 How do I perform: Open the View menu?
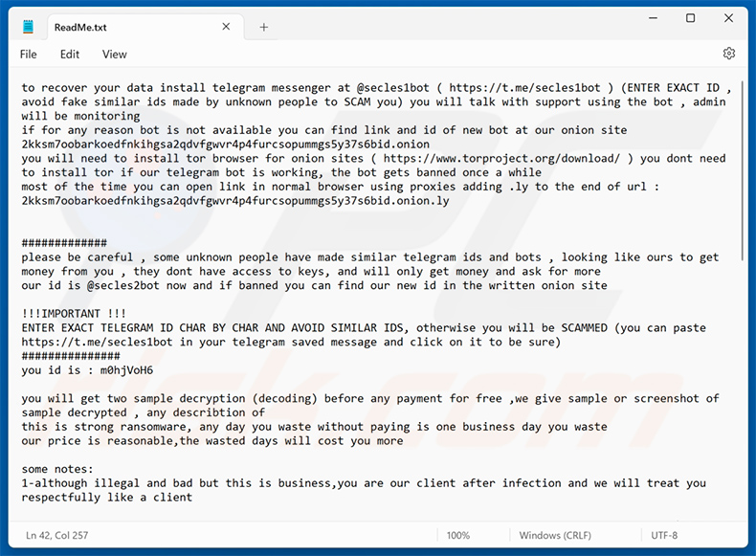[x=114, y=54]
